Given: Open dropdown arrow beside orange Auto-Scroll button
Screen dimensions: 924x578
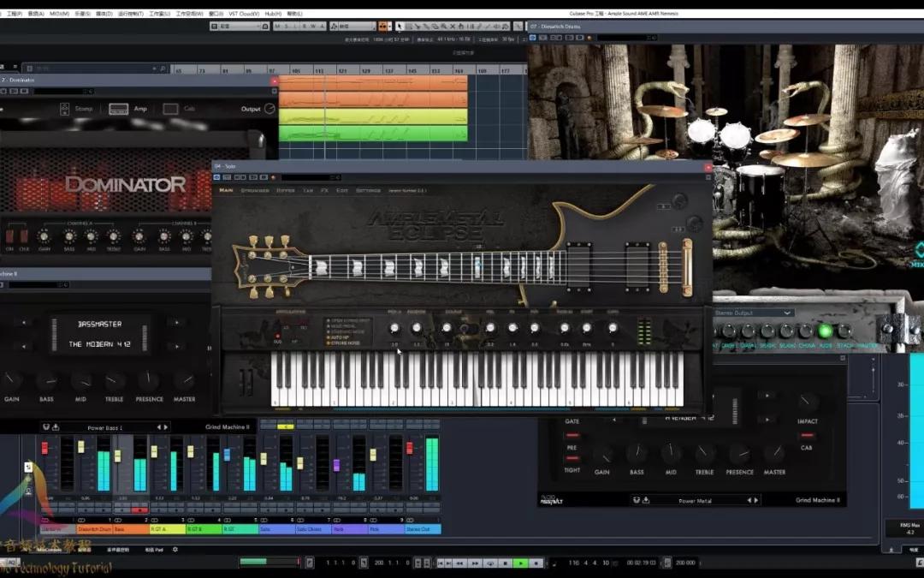Looking at the screenshot, I should coord(389,26).
